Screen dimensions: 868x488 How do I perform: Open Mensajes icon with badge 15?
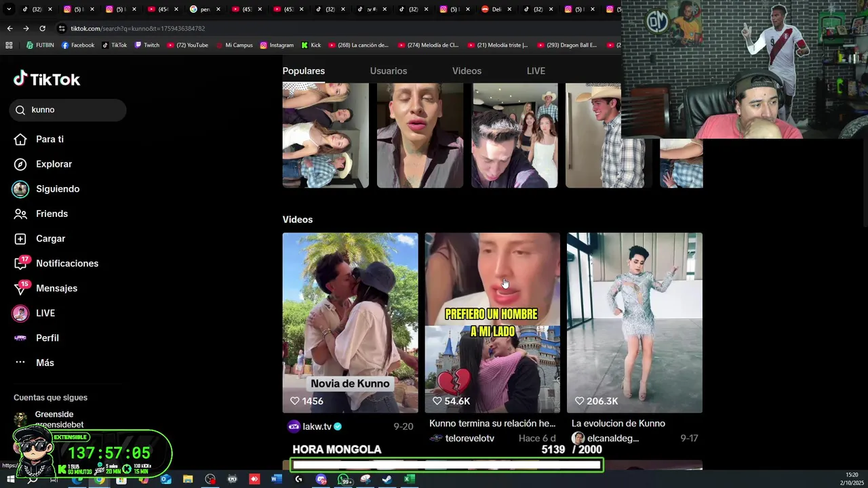[21, 288]
